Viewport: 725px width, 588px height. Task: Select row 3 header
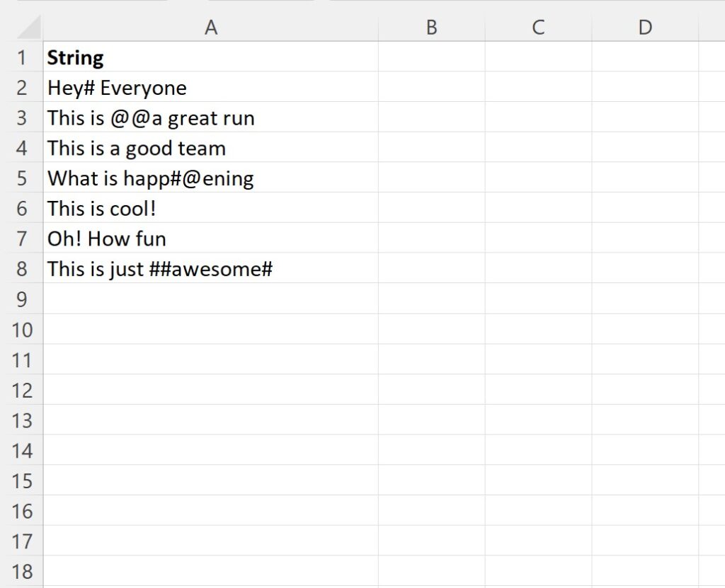(22, 117)
